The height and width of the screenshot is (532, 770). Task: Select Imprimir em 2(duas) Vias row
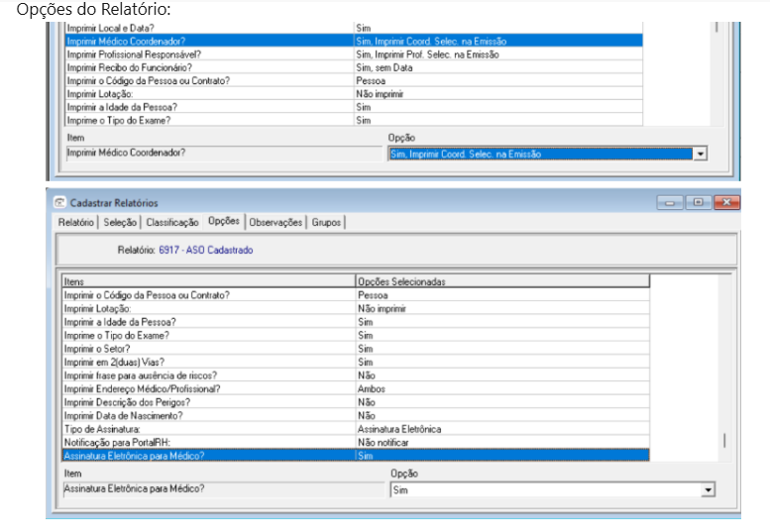[x=208, y=363]
